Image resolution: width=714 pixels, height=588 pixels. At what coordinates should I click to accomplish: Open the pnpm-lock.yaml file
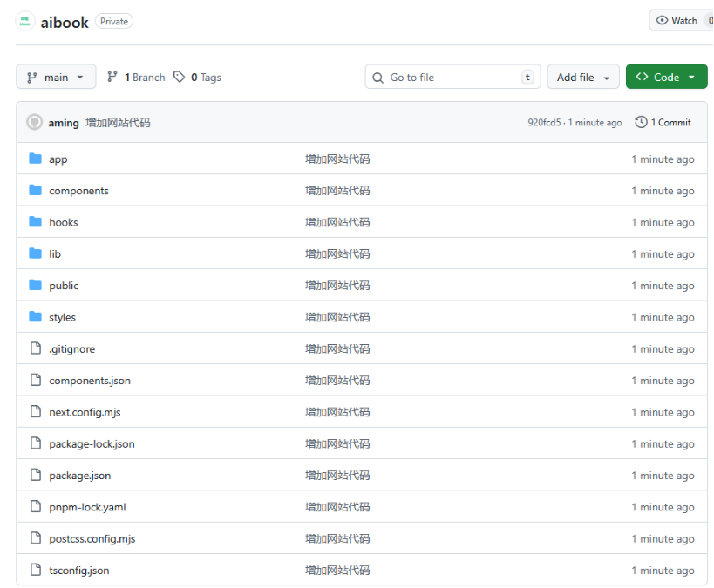(x=87, y=507)
